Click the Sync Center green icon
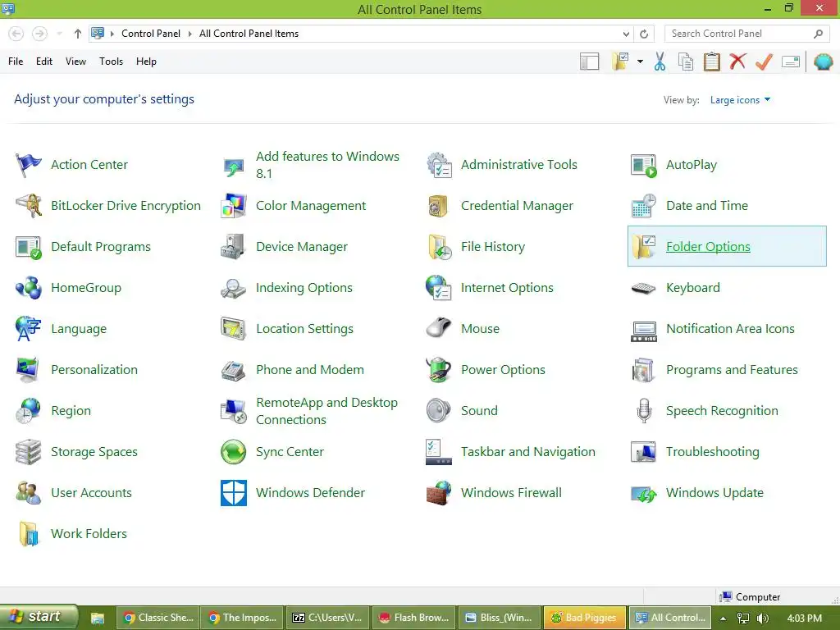 (x=234, y=452)
